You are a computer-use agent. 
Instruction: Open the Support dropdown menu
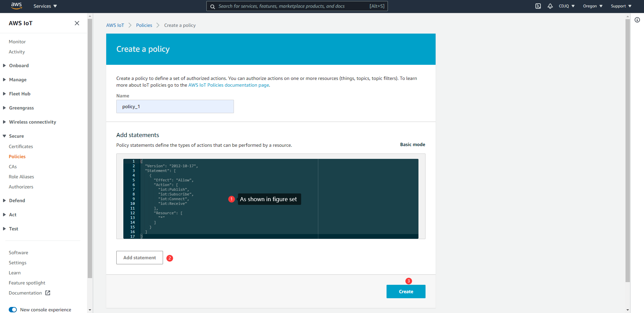click(x=621, y=6)
